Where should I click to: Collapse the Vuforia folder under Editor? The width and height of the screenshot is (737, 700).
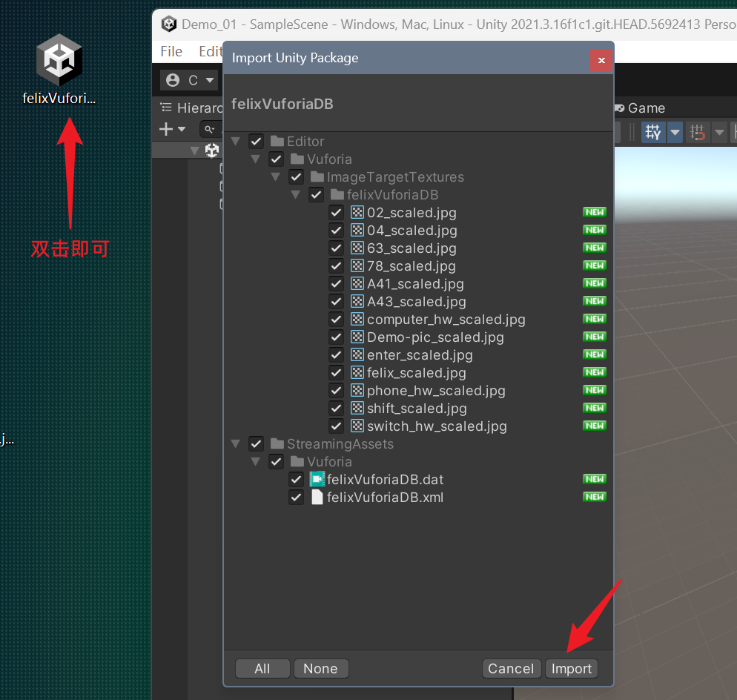[256, 159]
